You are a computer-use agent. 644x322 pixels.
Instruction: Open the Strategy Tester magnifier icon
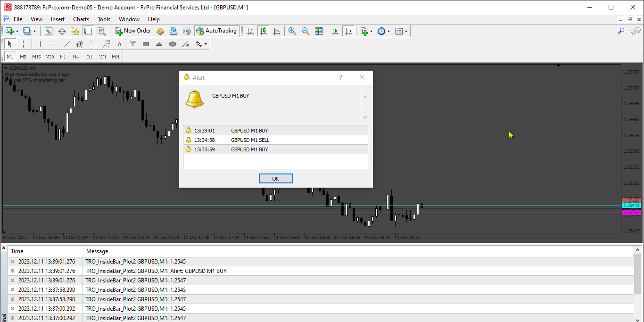[101, 31]
